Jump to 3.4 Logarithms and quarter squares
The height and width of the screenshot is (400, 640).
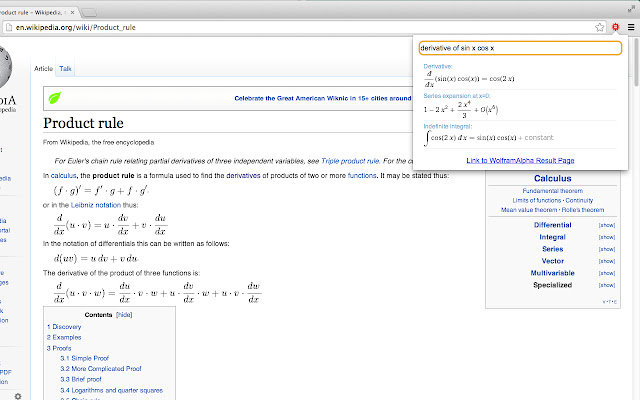pos(111,390)
